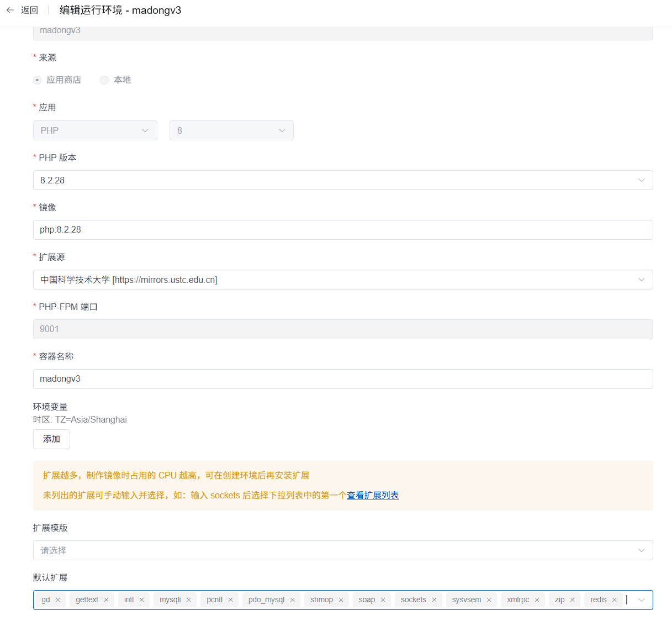The image size is (672, 626).
Task: Expand the 扩展源 mirror dropdown
Action: click(x=342, y=280)
